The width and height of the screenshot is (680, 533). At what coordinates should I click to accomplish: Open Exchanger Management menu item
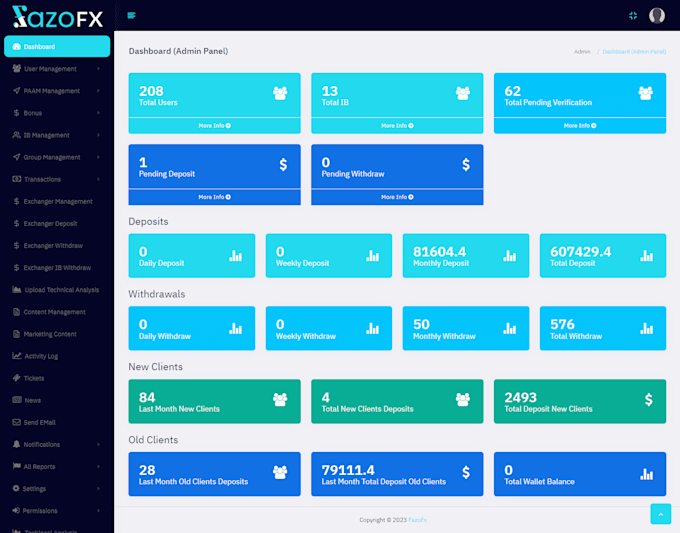pyautogui.click(x=57, y=201)
